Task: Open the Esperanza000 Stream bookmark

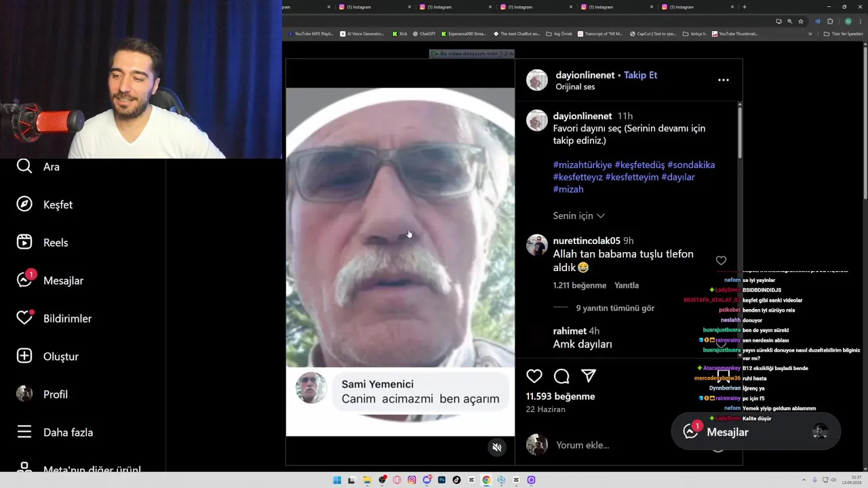Action: pos(464,33)
